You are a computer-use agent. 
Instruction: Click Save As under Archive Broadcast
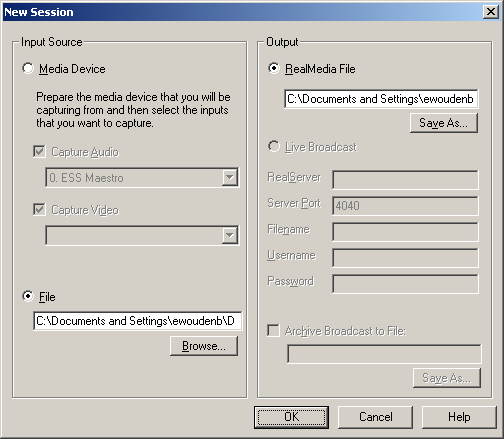coord(447,378)
